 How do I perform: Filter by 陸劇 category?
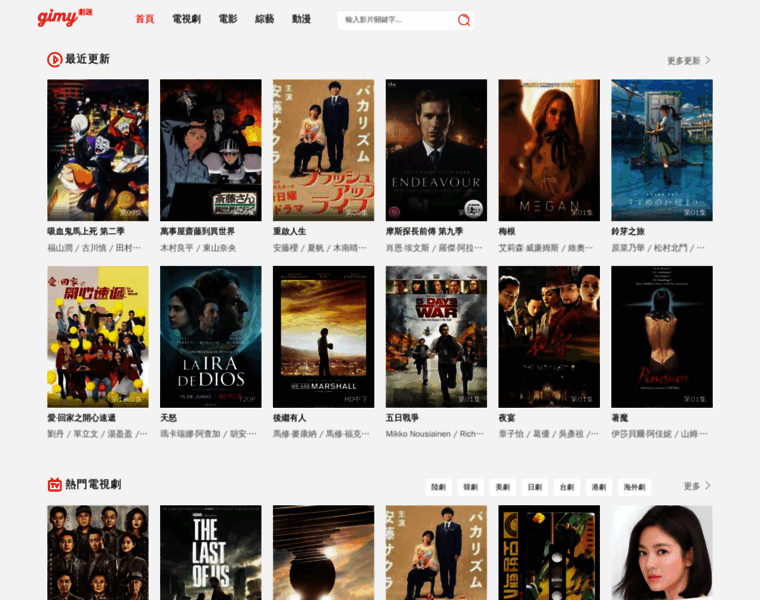click(439, 487)
